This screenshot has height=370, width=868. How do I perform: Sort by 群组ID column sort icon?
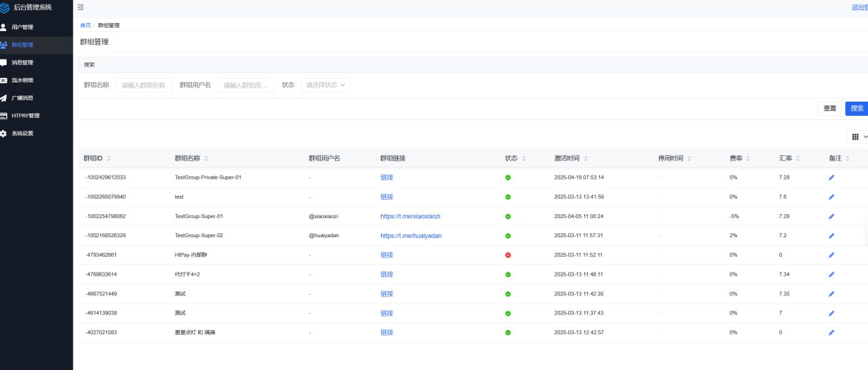108,159
